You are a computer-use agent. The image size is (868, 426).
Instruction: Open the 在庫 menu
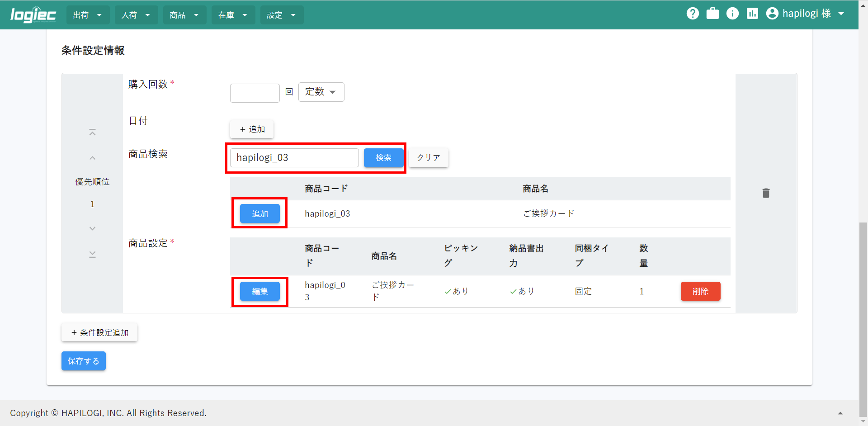[233, 15]
